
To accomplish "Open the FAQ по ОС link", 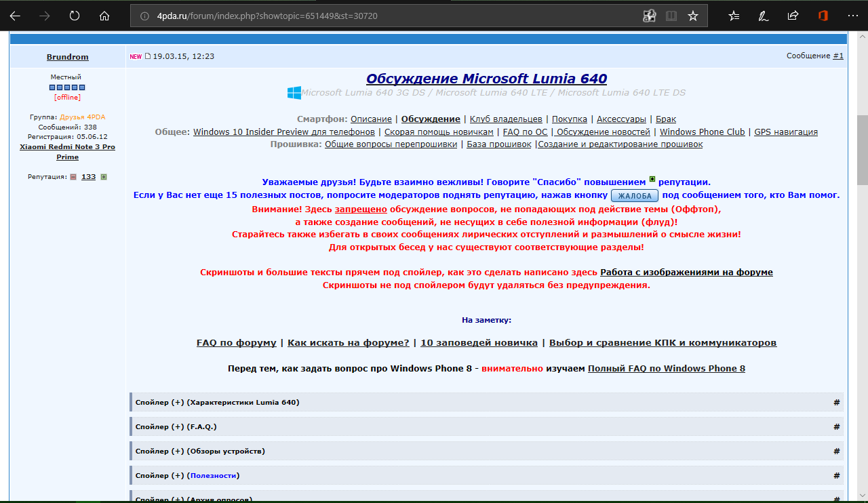I will pyautogui.click(x=525, y=132).
